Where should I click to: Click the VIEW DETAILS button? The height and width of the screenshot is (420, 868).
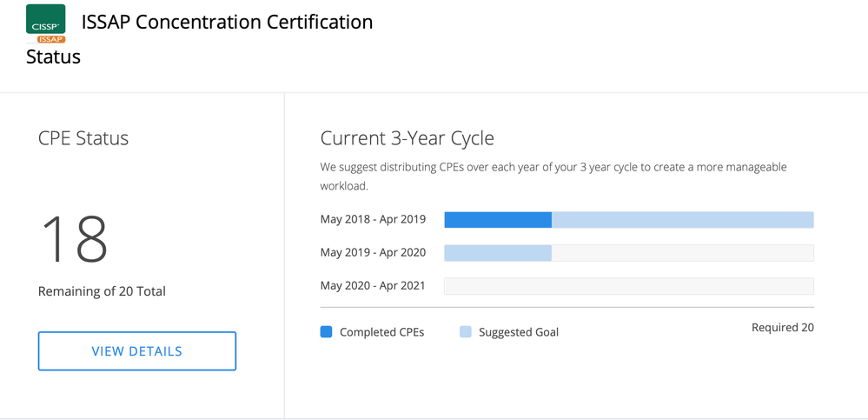(x=137, y=351)
